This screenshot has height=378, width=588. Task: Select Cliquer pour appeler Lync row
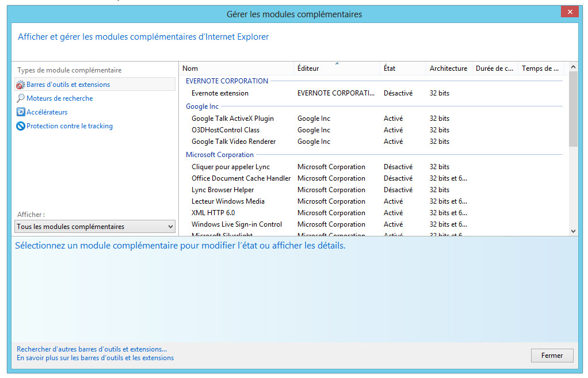(x=374, y=167)
